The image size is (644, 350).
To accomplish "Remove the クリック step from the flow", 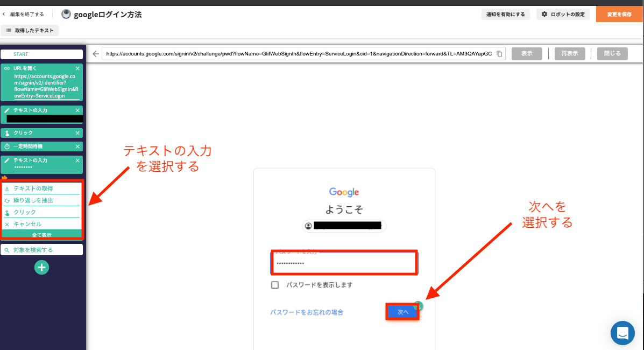I will (77, 133).
